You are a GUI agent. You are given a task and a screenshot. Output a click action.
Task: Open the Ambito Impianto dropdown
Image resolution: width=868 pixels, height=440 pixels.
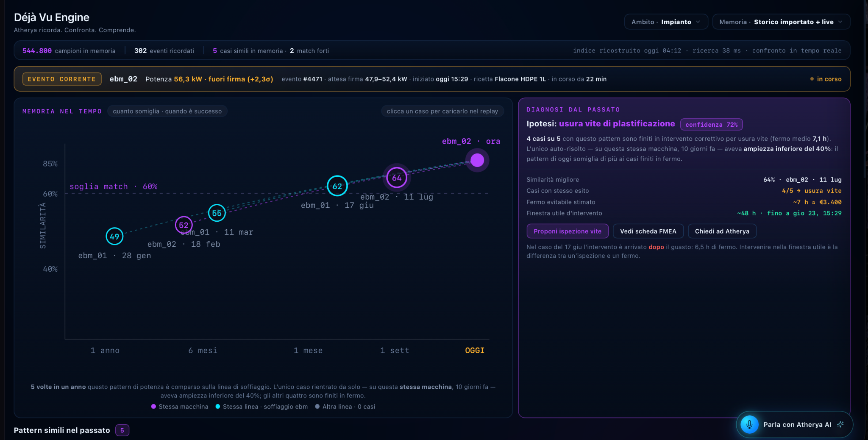pos(666,22)
